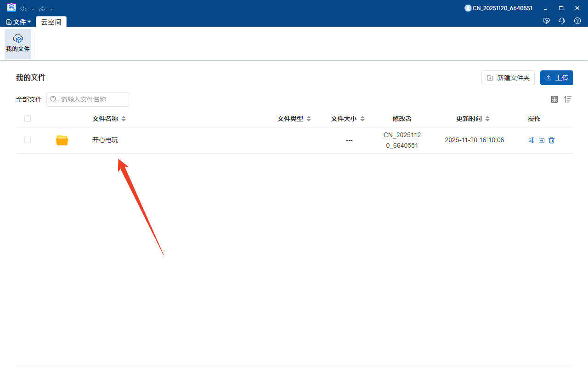Select the 开心电玩 row checkbox

tap(27, 140)
